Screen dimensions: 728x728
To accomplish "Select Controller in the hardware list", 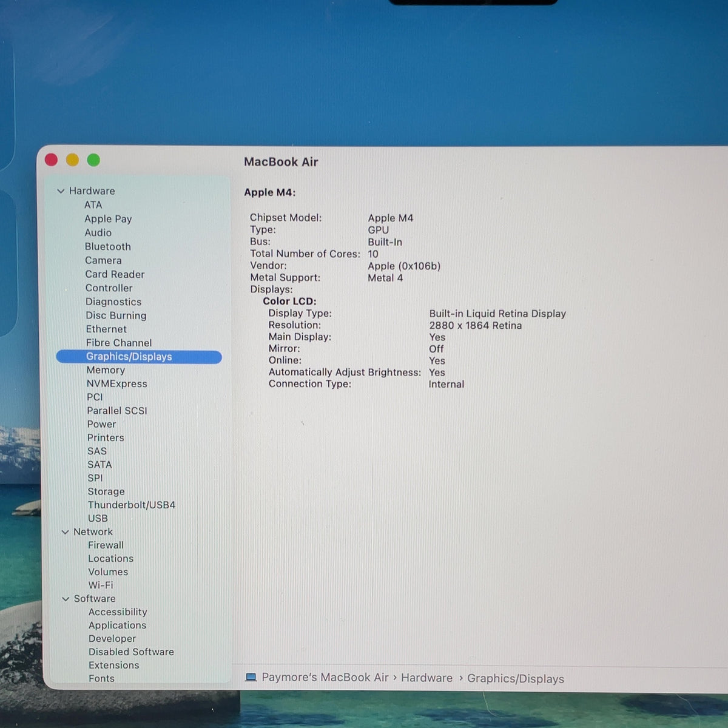I will (x=109, y=288).
